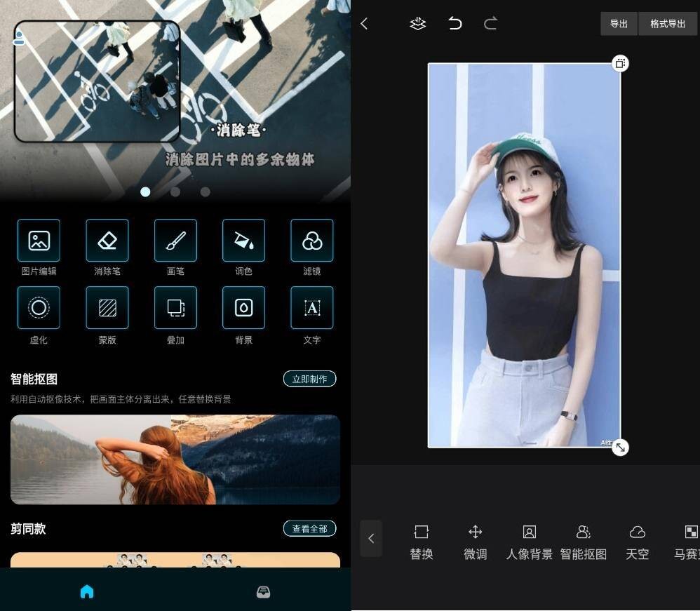Open the layers stack icon
This screenshot has height=611, width=700.
coord(418,24)
